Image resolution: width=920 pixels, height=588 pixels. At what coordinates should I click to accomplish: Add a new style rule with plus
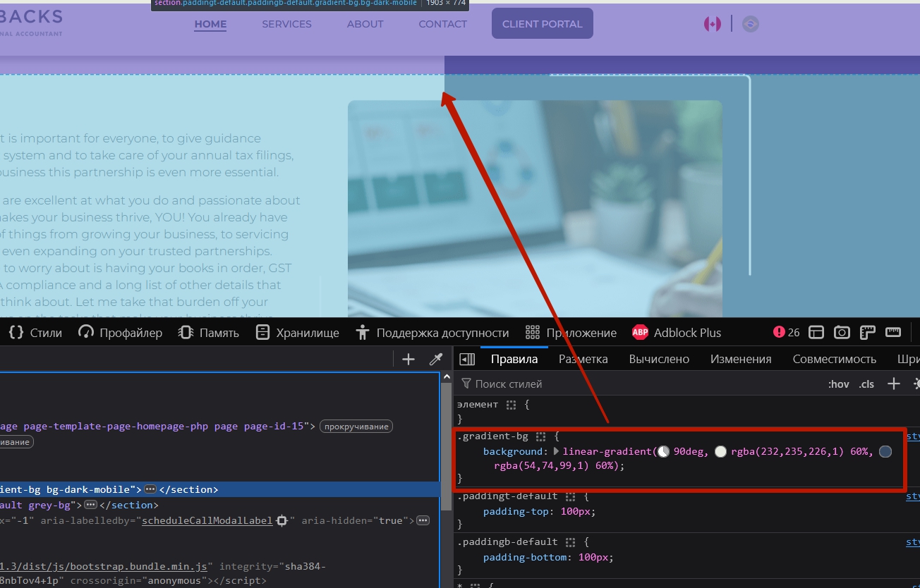894,384
